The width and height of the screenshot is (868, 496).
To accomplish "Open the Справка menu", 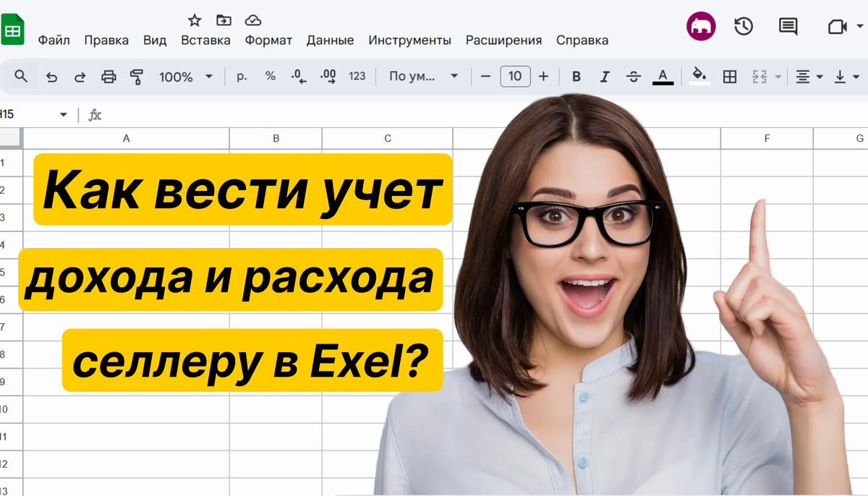I will [582, 40].
